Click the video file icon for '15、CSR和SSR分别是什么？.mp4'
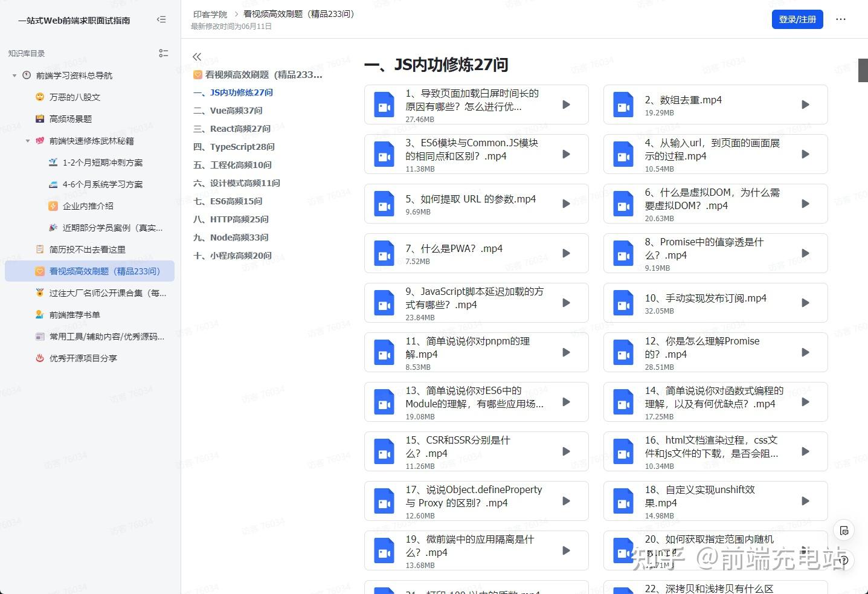The image size is (868, 594). tap(384, 452)
